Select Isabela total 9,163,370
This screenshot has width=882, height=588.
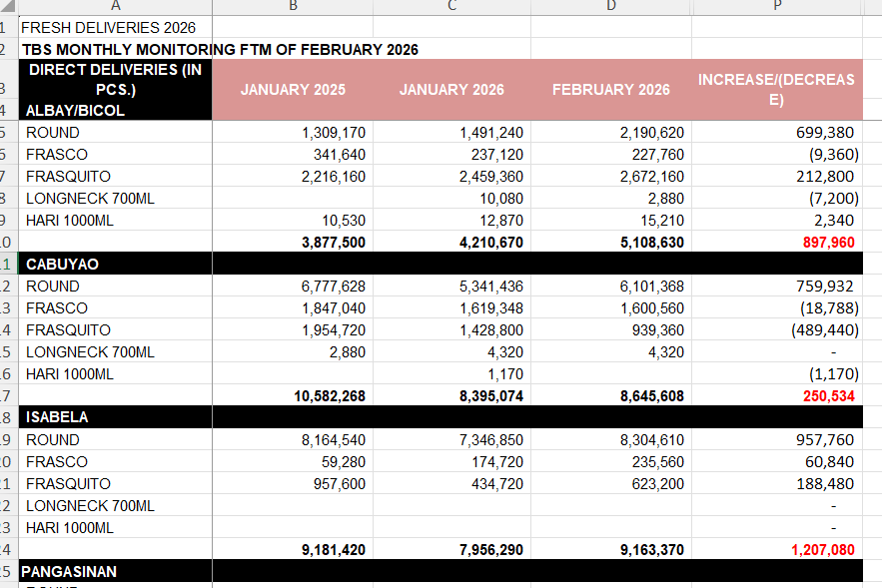pos(611,549)
